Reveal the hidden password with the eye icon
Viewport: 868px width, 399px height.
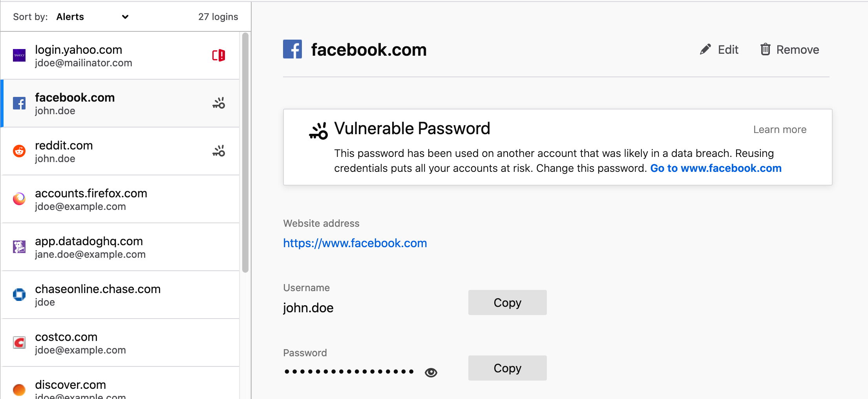pos(431,372)
